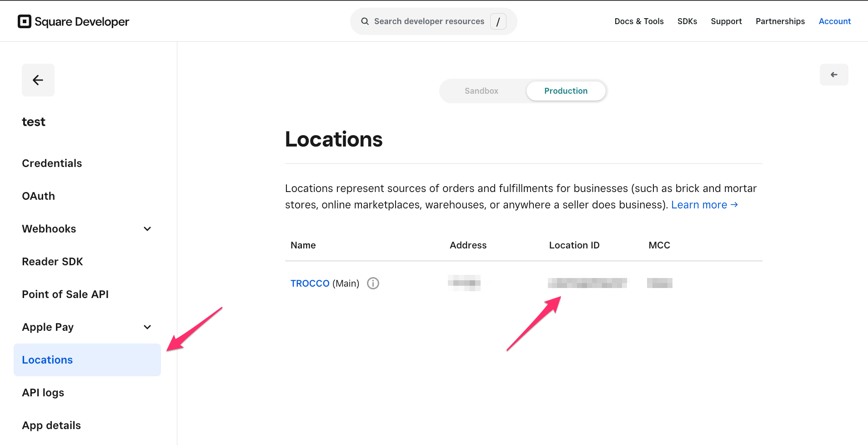The width and height of the screenshot is (868, 445).
Task: Open Apple Pay in the sidebar
Action: [48, 327]
